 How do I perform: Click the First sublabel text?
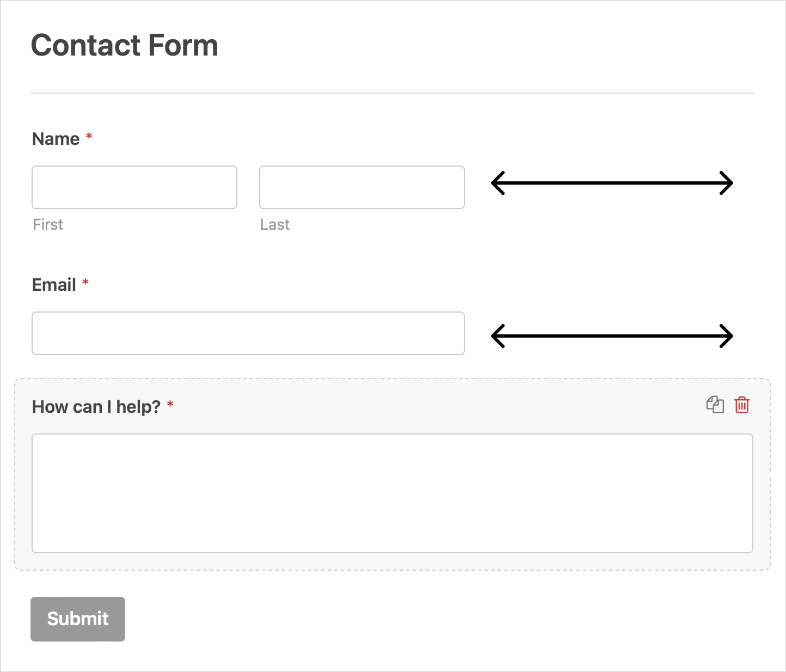pos(48,224)
